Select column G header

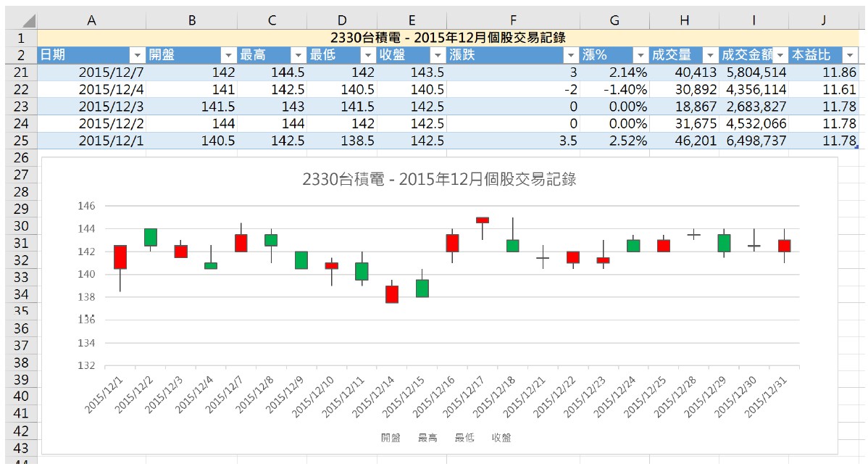coord(614,20)
